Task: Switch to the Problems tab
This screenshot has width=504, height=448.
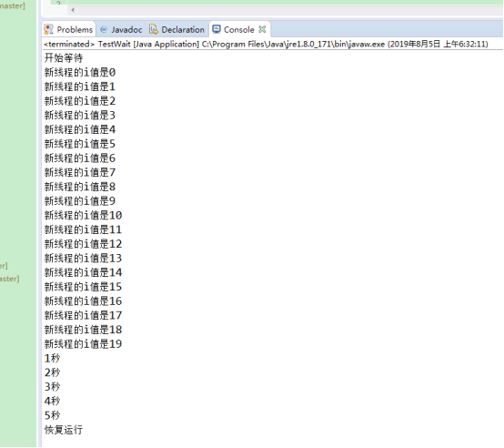Action: click(69, 29)
